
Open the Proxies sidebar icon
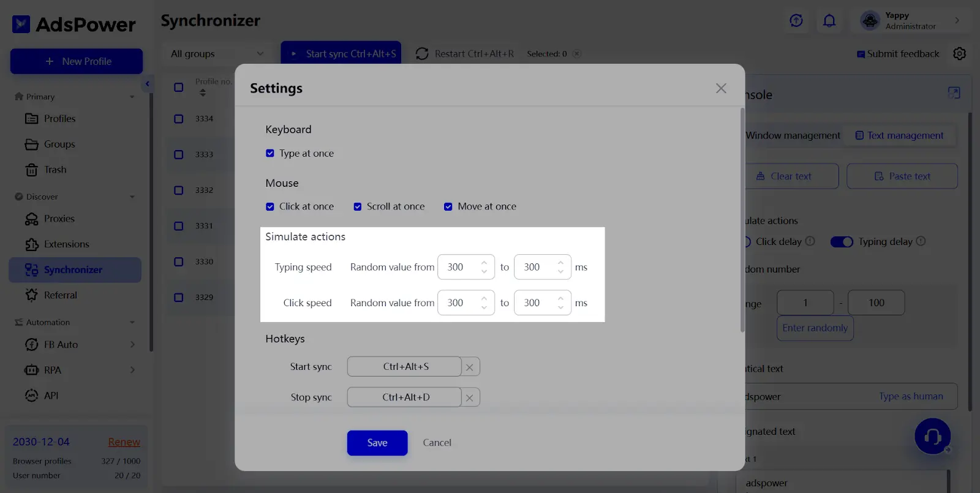coord(32,219)
